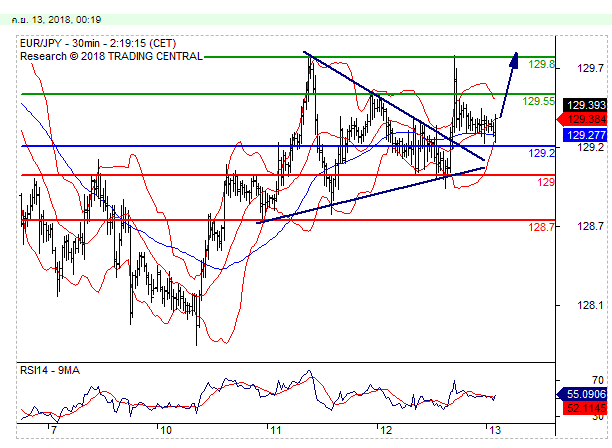Click the '12' date axis label
The height and width of the screenshot is (448, 612).
point(386,430)
